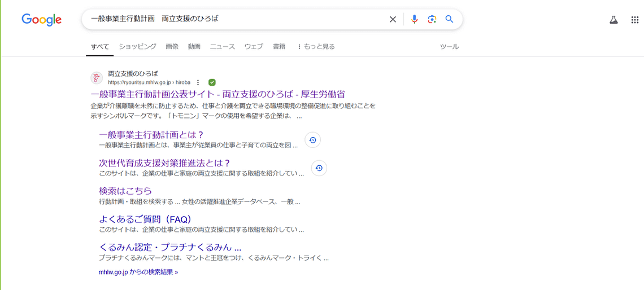Open the Google apps grid
The image size is (644, 290).
click(x=634, y=20)
